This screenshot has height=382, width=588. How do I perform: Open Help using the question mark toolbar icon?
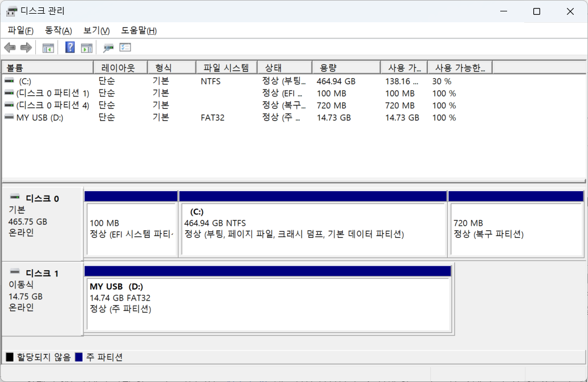click(x=70, y=47)
